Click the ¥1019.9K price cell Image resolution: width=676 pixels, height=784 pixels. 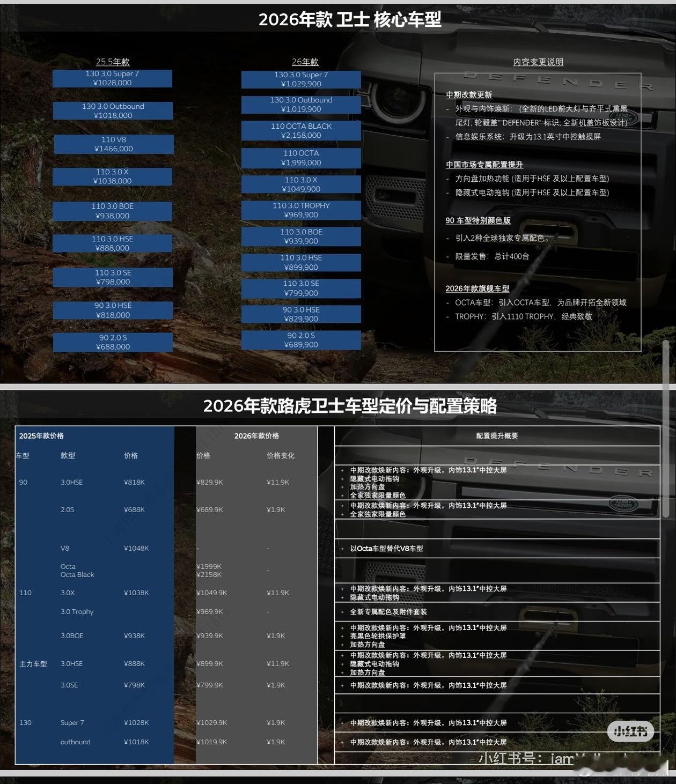[x=212, y=742]
